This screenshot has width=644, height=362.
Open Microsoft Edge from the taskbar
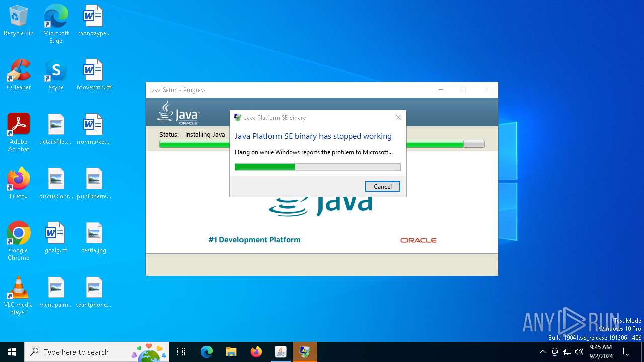click(207, 352)
